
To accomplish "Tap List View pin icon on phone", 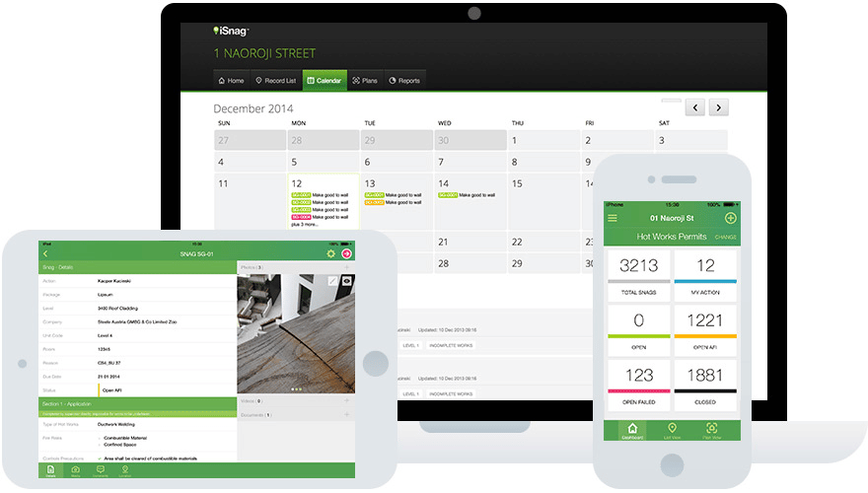I will click(672, 431).
